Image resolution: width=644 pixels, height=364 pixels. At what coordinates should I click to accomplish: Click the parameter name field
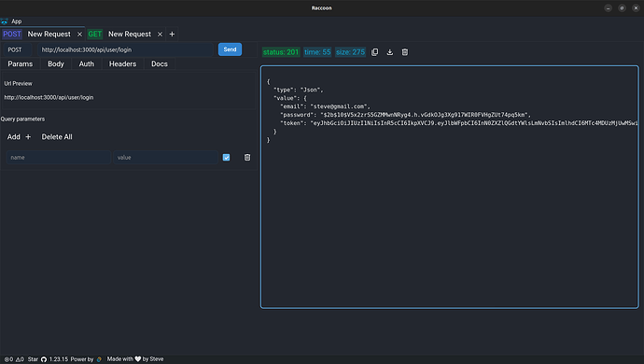(x=59, y=158)
